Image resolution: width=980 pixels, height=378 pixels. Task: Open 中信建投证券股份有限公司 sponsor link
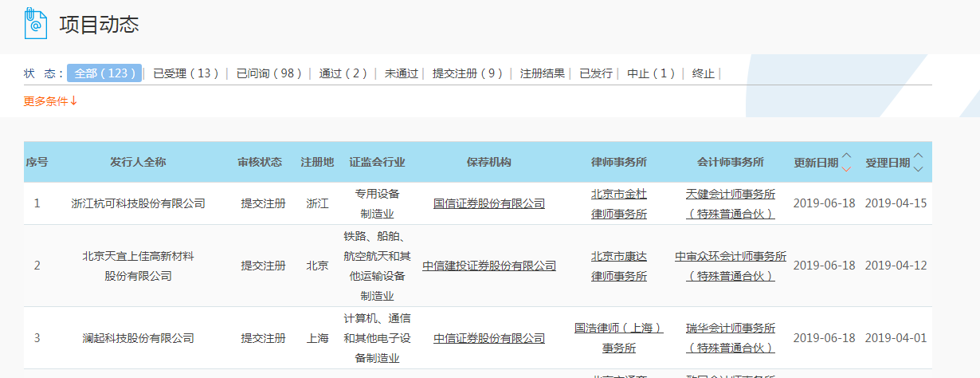tap(489, 266)
